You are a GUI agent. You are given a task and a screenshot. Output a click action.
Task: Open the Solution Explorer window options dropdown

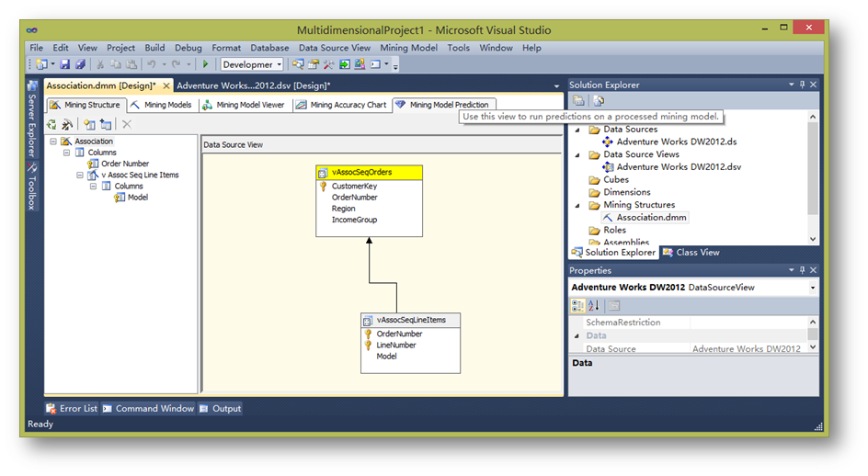791,85
